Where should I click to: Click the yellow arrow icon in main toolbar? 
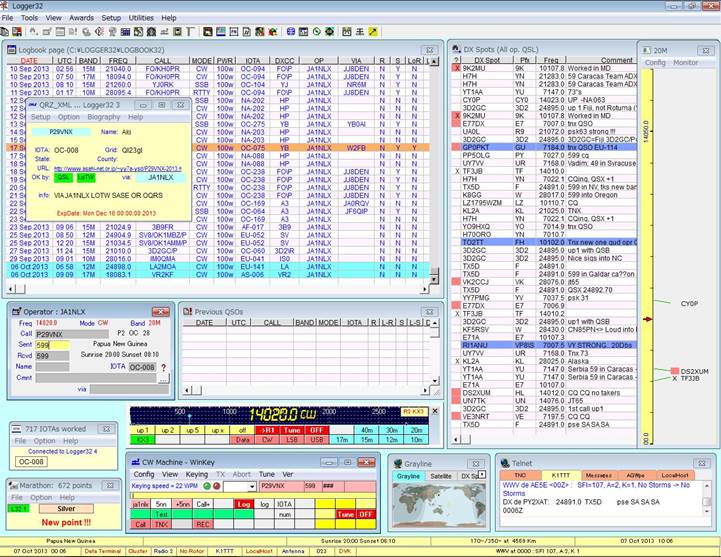click(x=373, y=32)
